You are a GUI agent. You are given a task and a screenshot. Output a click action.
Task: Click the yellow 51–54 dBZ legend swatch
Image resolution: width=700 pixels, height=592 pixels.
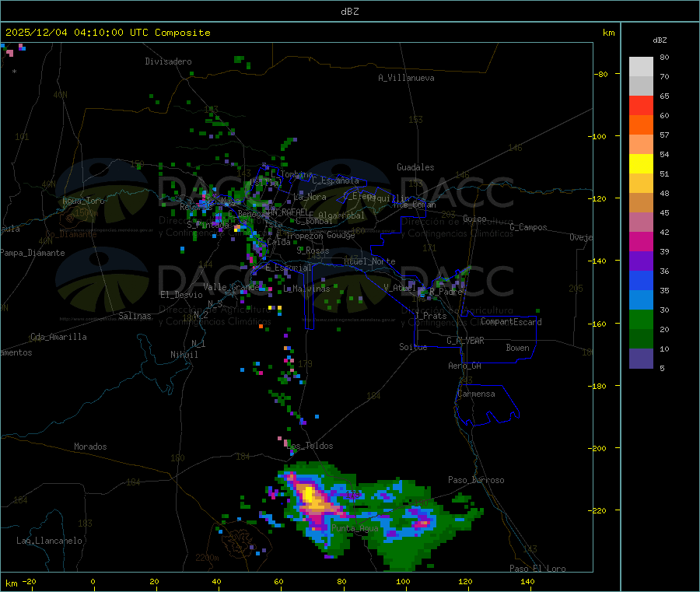pyautogui.click(x=641, y=164)
